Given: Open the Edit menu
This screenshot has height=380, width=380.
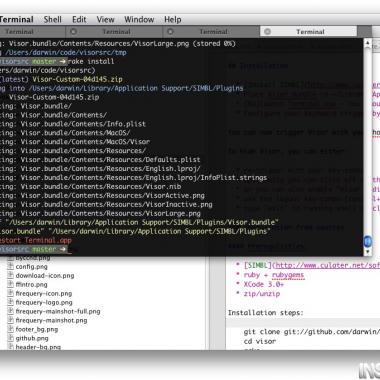Looking at the screenshot, I should 79,20.
